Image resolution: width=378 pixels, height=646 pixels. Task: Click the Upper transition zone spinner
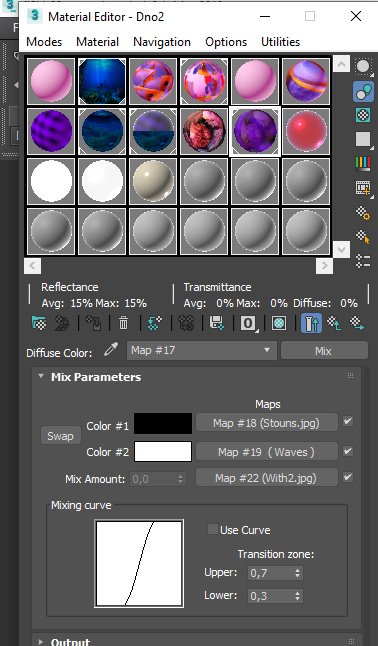tap(298, 573)
